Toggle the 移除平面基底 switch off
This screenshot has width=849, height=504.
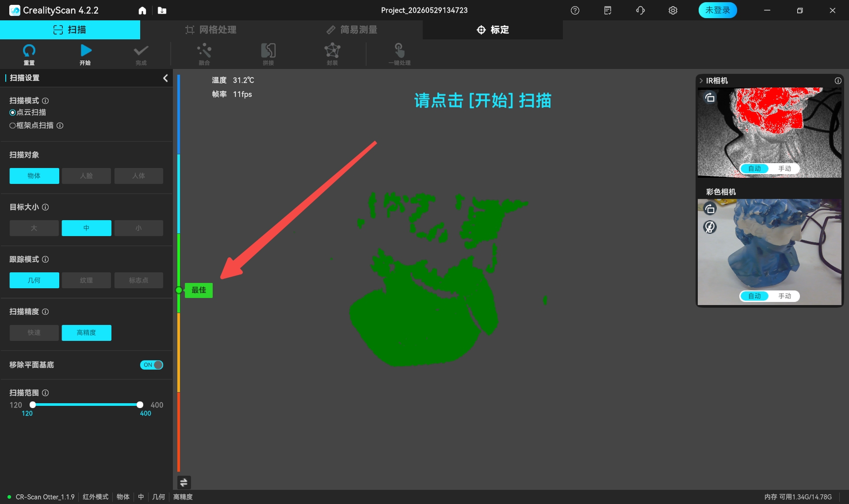152,365
